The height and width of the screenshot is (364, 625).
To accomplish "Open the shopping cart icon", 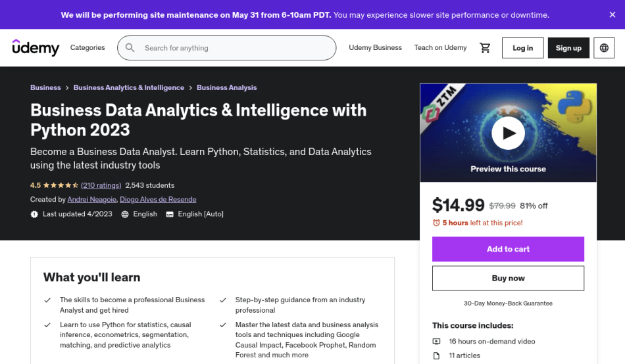I will [x=485, y=48].
